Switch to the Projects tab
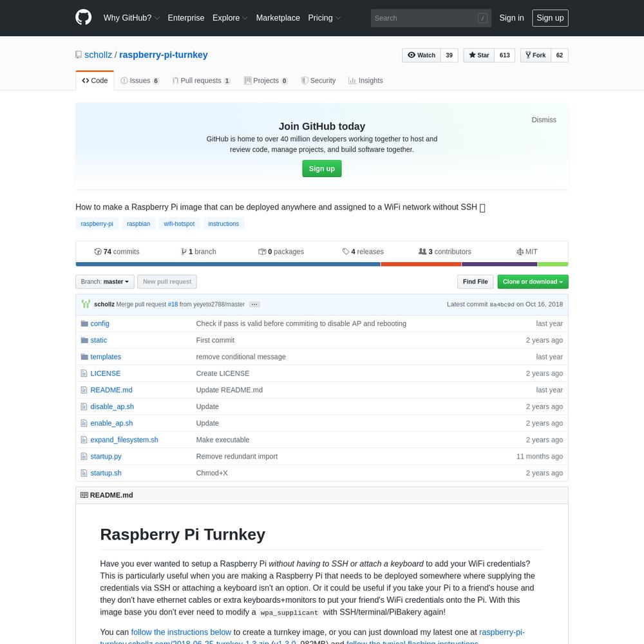This screenshot has width=644, height=644. click(x=266, y=80)
